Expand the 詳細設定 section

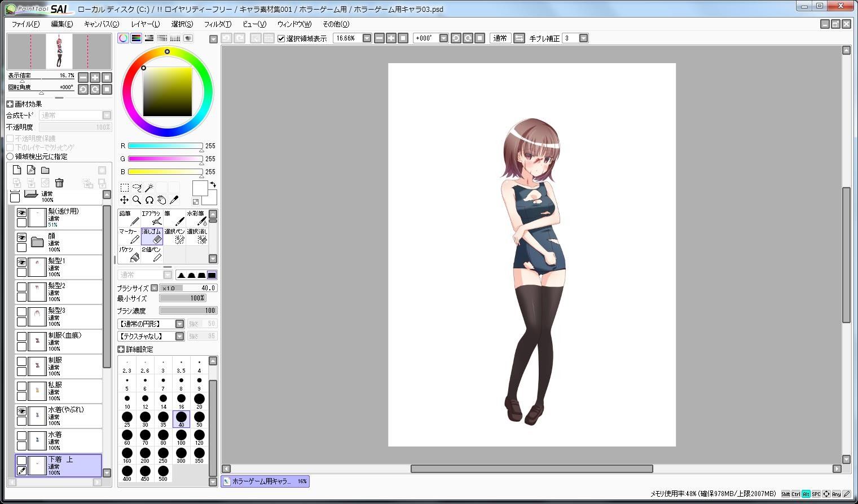click(x=121, y=350)
